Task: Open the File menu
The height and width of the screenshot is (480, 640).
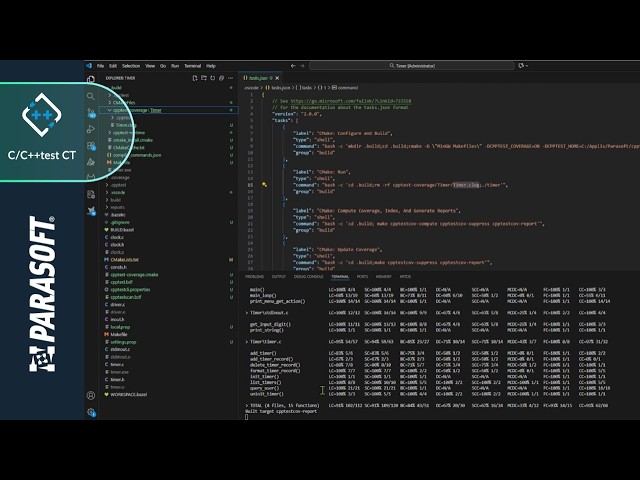Action: coord(100,66)
